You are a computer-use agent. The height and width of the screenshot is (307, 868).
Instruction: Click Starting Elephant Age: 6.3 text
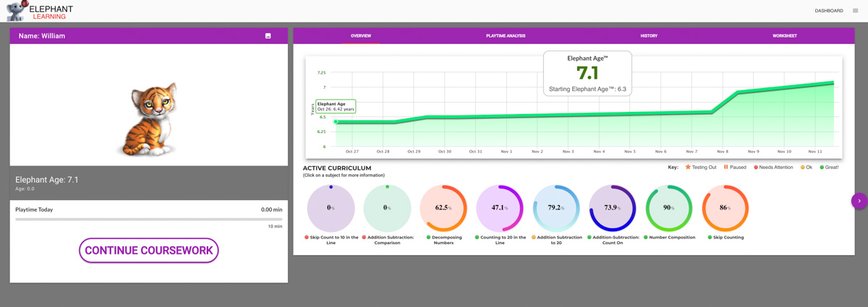(587, 90)
